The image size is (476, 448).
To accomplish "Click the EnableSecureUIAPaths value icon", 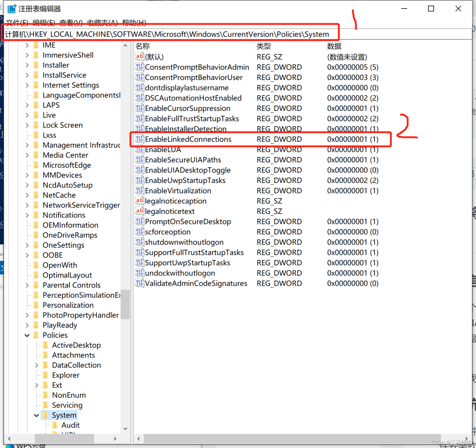I will coord(139,160).
